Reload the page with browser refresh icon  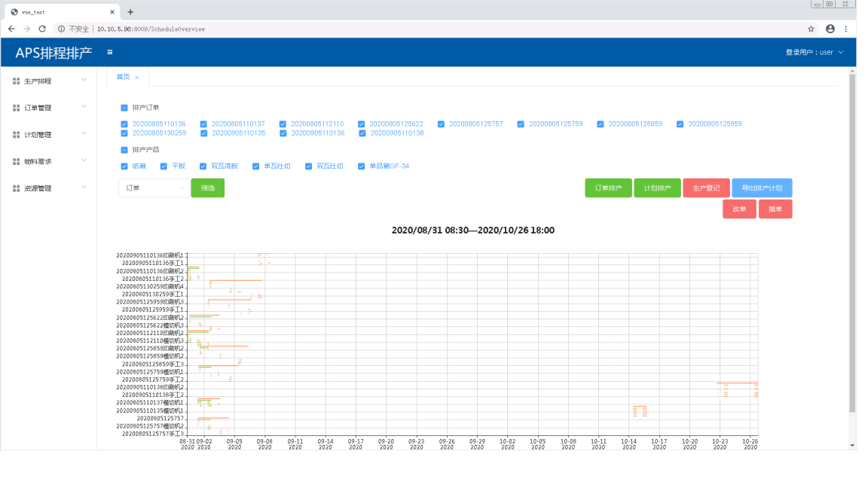click(42, 29)
